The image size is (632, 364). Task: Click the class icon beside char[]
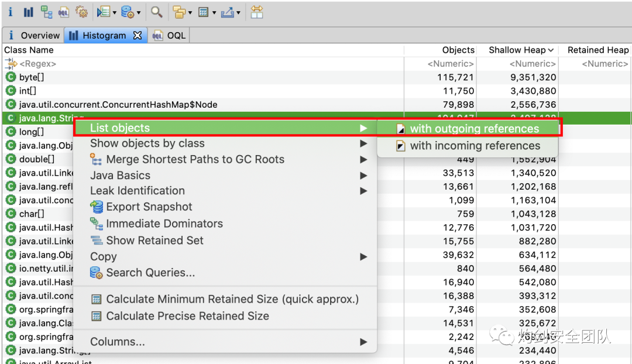pyautogui.click(x=11, y=214)
